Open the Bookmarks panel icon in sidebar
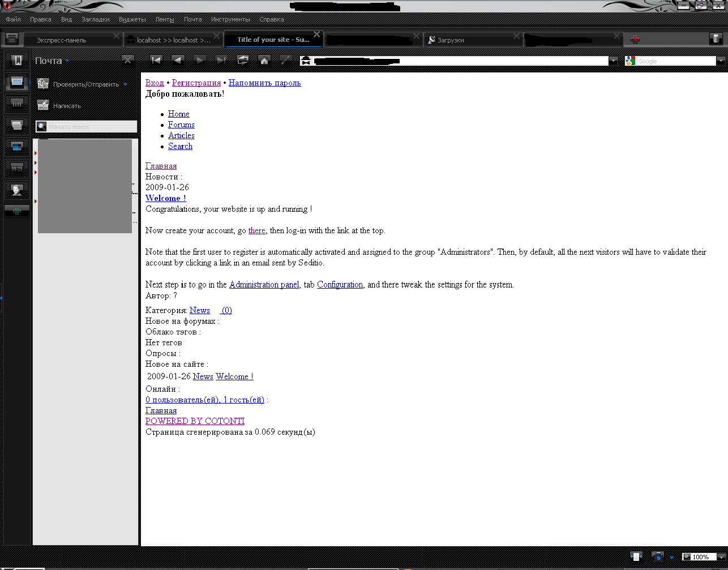 17,60
